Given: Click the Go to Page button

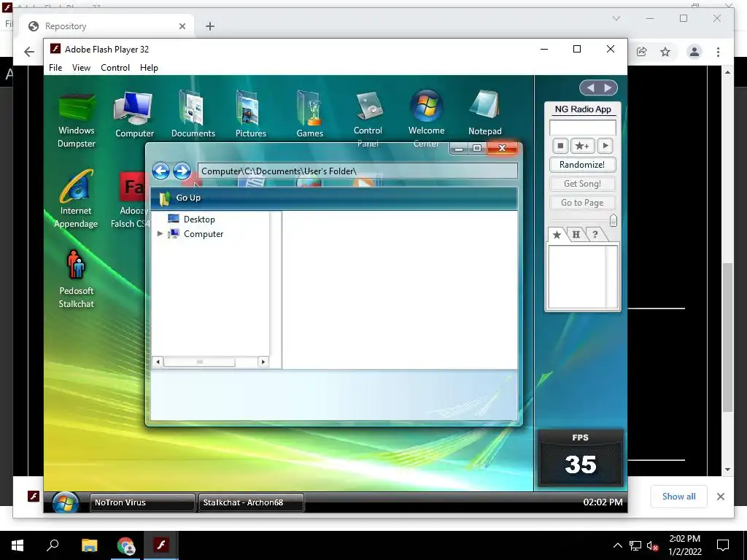Looking at the screenshot, I should [x=582, y=203].
